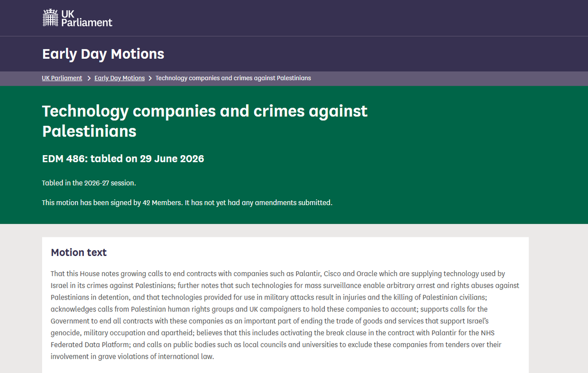Click the chevron after Early Day Motions breadcrumb
Viewport: 588px width, 373px height.
coord(150,78)
